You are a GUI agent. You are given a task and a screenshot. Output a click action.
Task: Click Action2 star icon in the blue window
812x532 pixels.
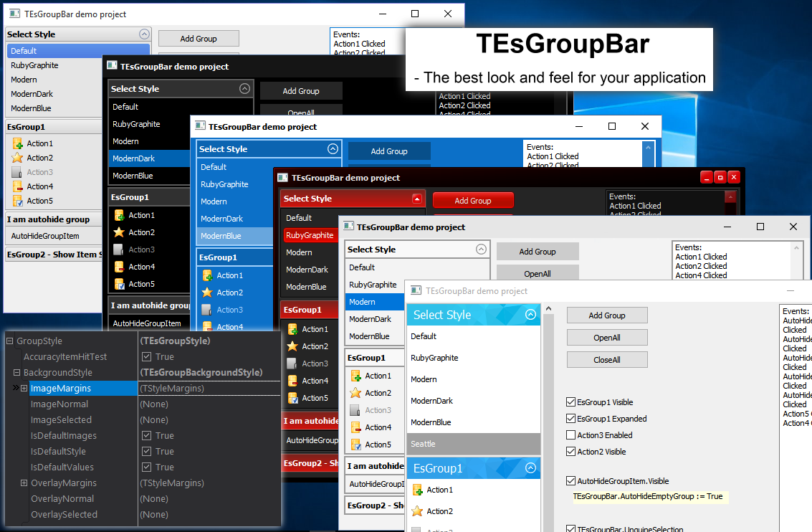[x=207, y=293]
